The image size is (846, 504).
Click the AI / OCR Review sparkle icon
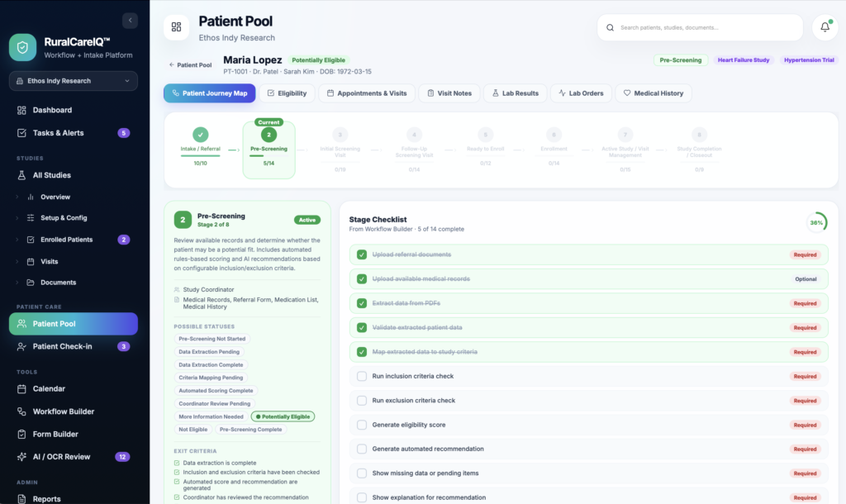pos(21,457)
